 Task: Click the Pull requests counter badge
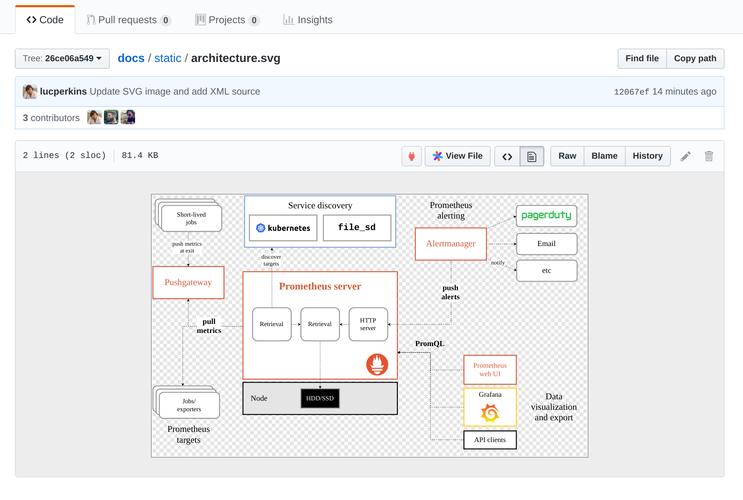pos(165,20)
